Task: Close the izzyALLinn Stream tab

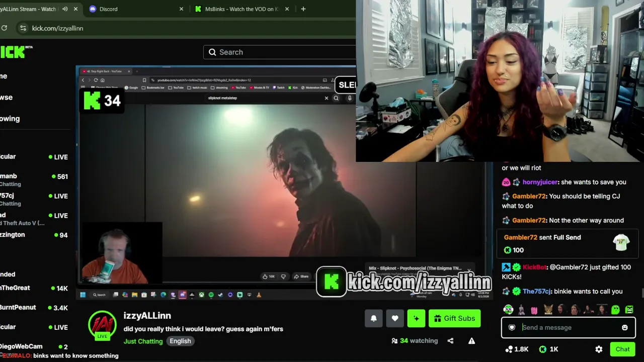Action: pos(75,9)
